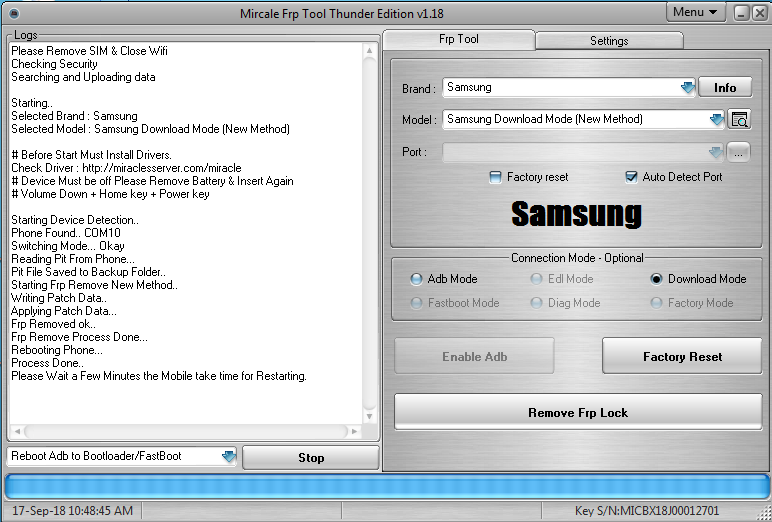Click the blue progress bar

(386, 487)
